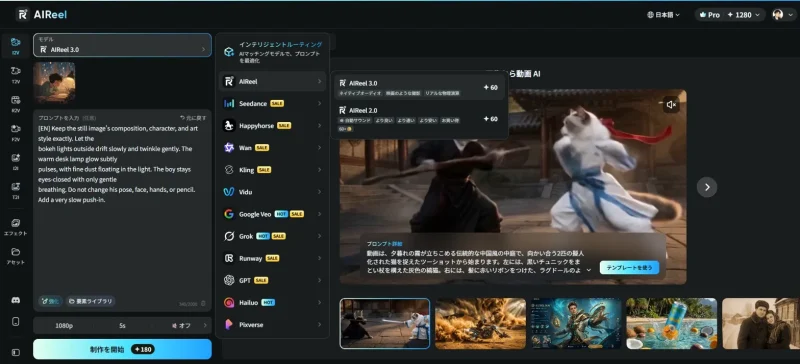The height and width of the screenshot is (364, 800).
Task: Click the Seedance logo icon
Action: 229,104
